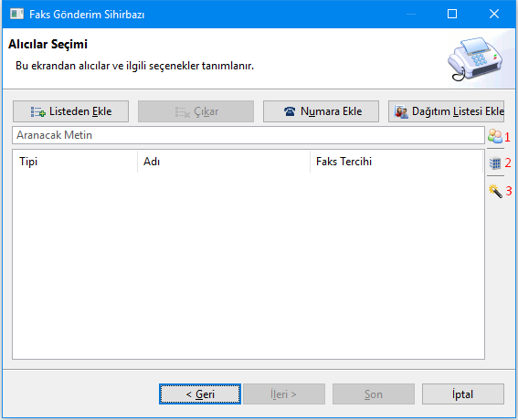Sort by the Adı column header
The height and width of the screenshot is (420, 518).
[224, 162]
